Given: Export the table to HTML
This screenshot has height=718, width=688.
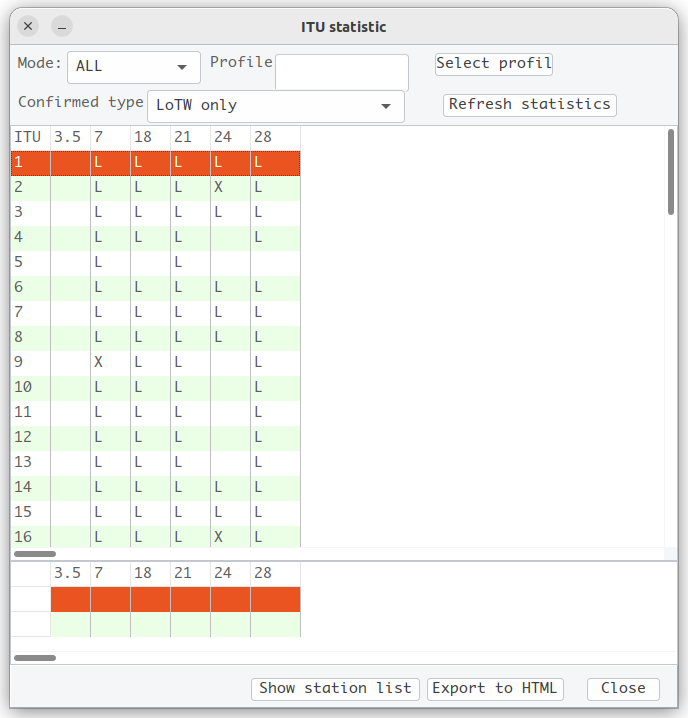Looking at the screenshot, I should point(495,689).
